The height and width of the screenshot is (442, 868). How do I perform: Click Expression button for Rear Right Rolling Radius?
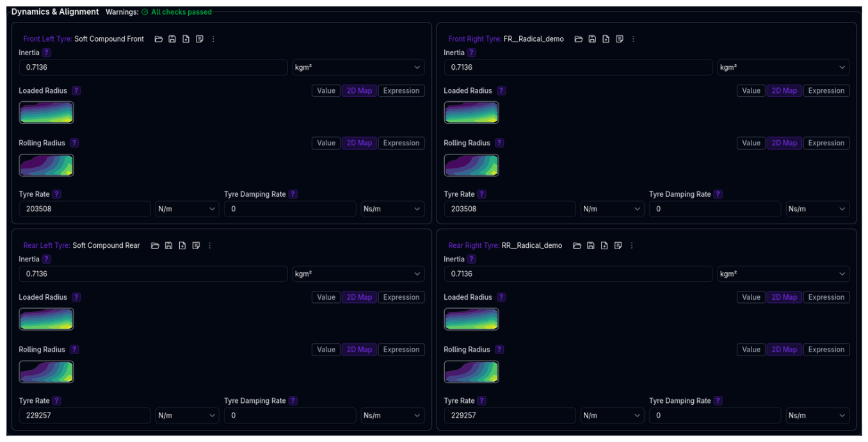coord(826,350)
